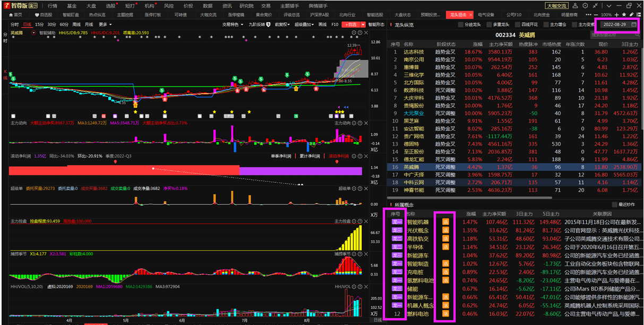The width and height of the screenshot is (644, 325).
Task: Enable the 主力增仓 filter checkbox
Action: pyautogui.click(x=546, y=24)
